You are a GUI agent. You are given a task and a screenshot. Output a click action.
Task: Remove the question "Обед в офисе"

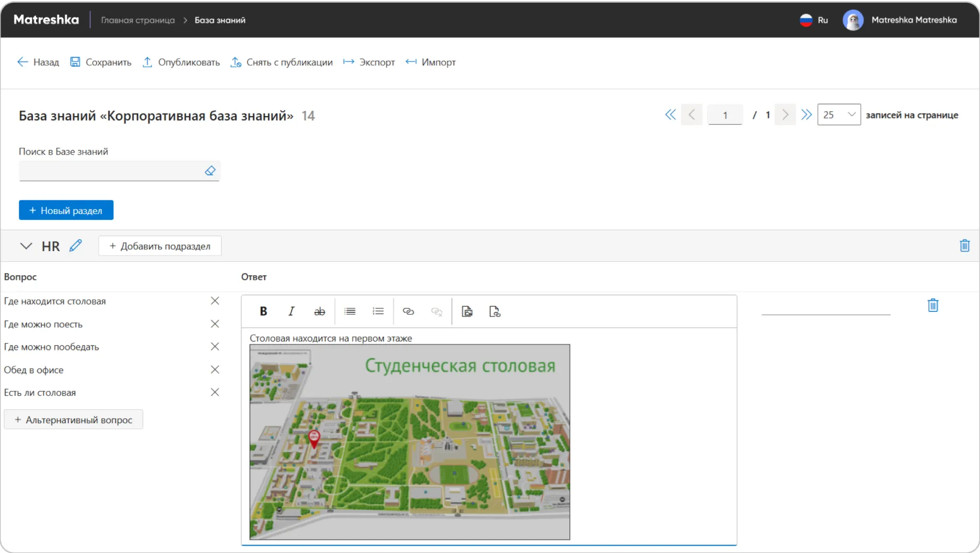215,369
